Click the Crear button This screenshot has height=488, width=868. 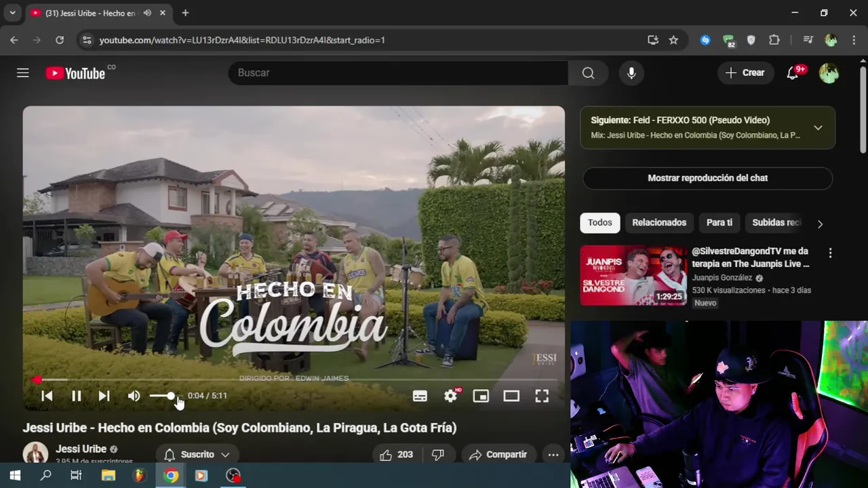click(x=746, y=73)
